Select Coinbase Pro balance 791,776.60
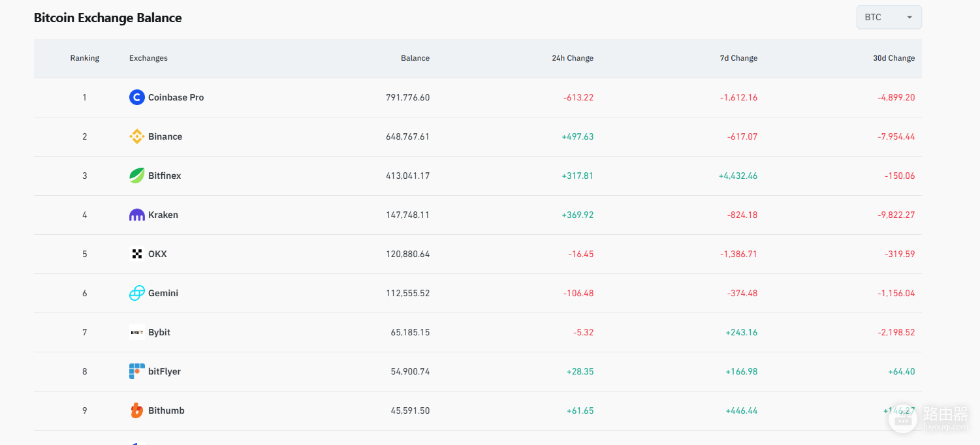 coord(408,97)
